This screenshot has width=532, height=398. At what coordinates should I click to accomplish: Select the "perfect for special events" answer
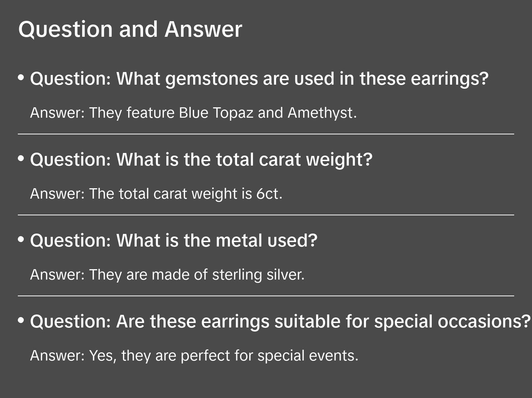(194, 356)
